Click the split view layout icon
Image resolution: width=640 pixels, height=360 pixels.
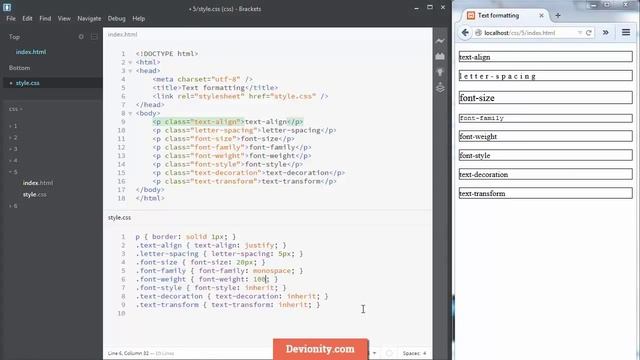coord(94,37)
